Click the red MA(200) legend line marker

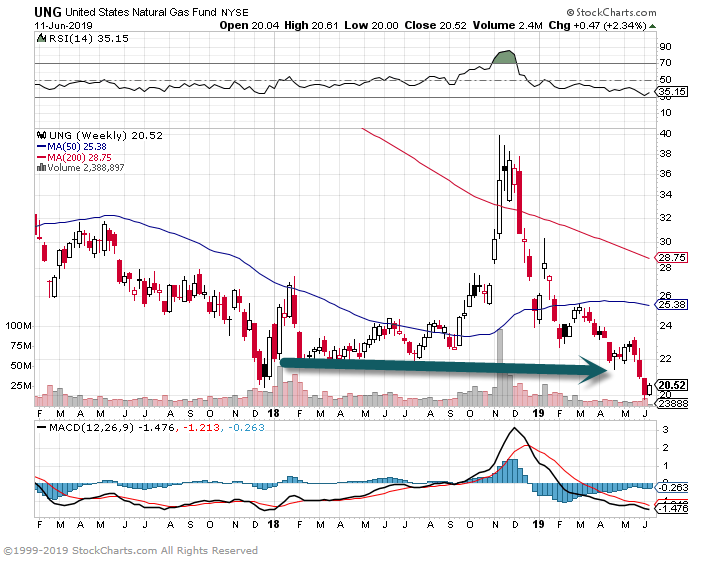pyautogui.click(x=41, y=157)
